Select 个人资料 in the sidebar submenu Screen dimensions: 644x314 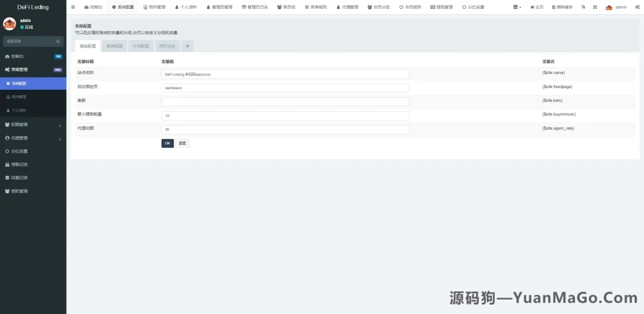tap(33, 111)
